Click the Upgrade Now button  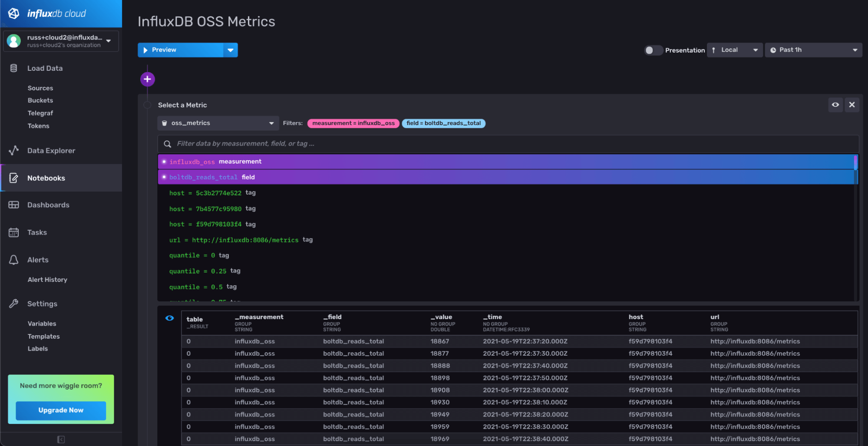pos(60,410)
